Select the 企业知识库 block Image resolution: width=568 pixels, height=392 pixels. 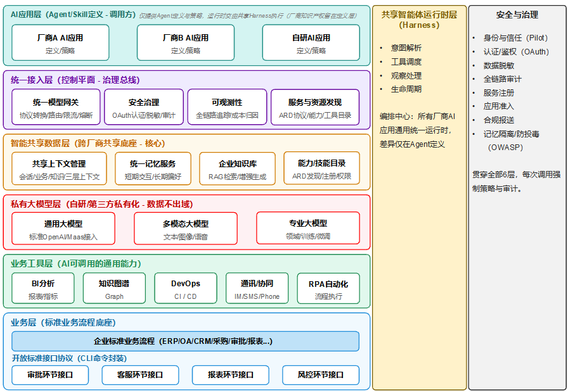(x=237, y=168)
